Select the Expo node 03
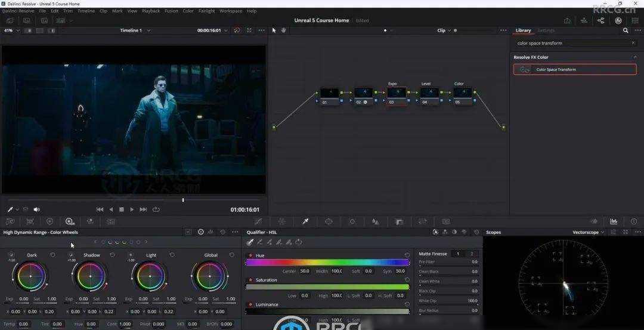 tap(397, 97)
